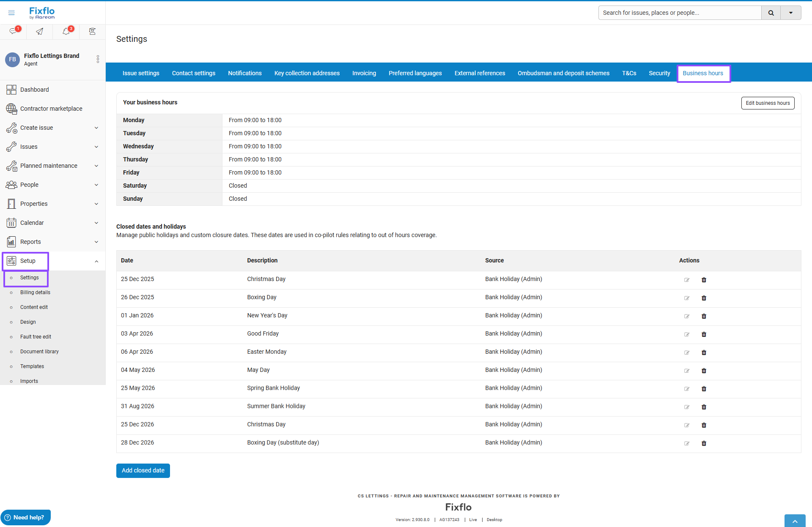Open the search options dropdown arrow
The height and width of the screenshot is (527, 812).
click(790, 13)
